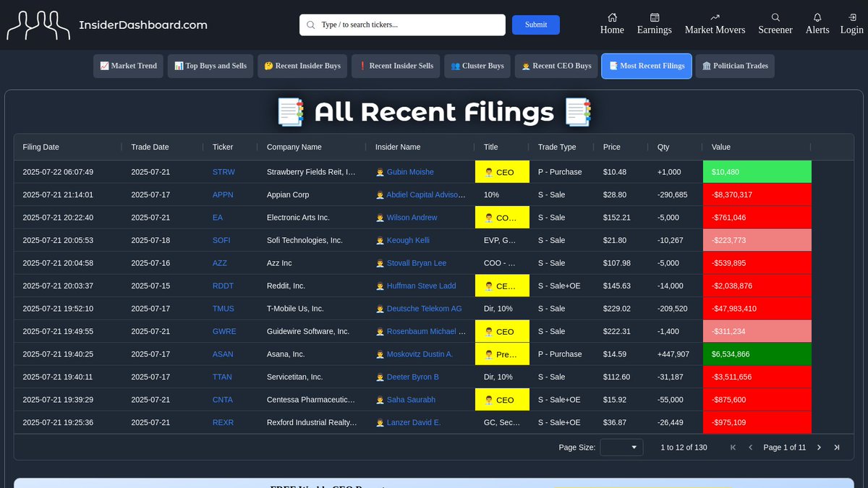This screenshot has width=868, height=488.
Task: Switch to Recent Insider Buys tab
Action: pos(302,66)
